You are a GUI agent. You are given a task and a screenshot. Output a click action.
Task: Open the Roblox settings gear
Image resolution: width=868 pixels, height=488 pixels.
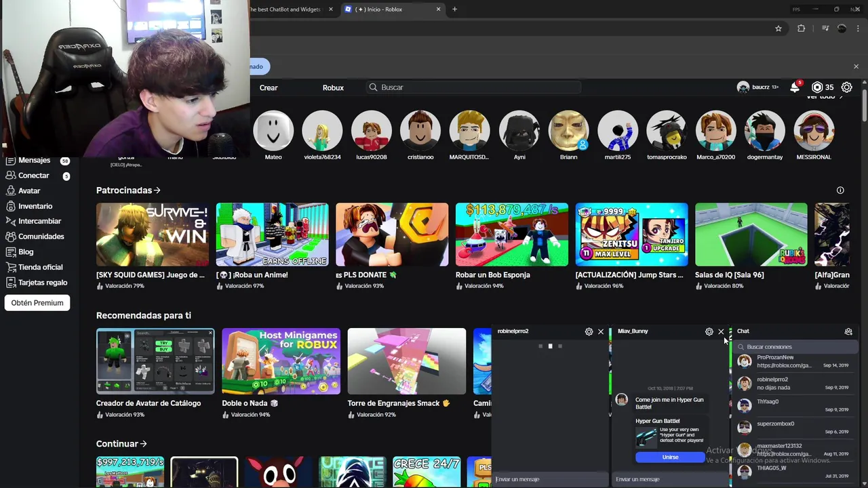pyautogui.click(x=847, y=87)
